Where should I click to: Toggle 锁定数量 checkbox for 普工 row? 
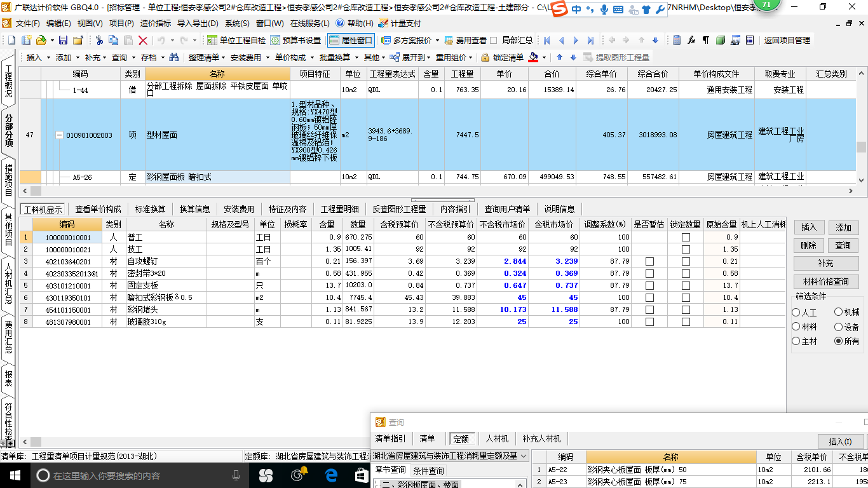(686, 237)
